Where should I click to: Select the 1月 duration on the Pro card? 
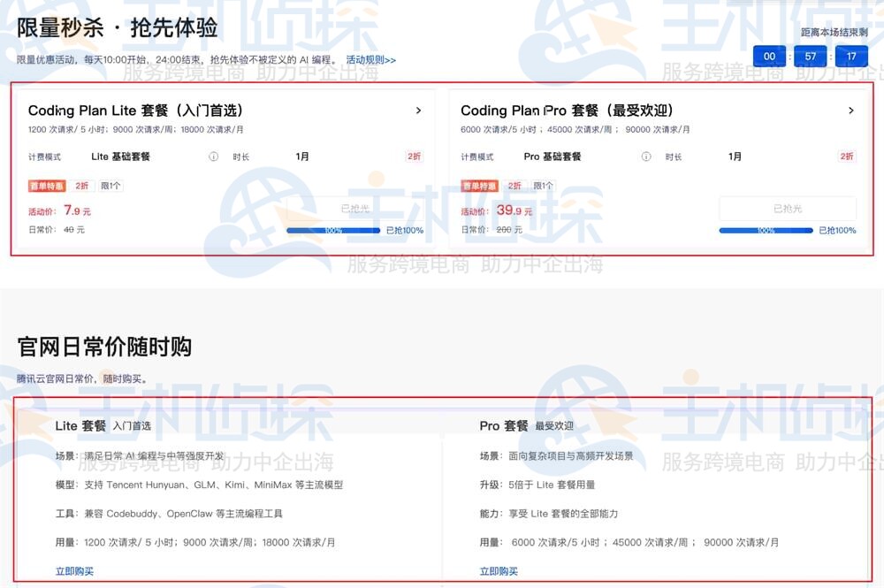(x=733, y=157)
